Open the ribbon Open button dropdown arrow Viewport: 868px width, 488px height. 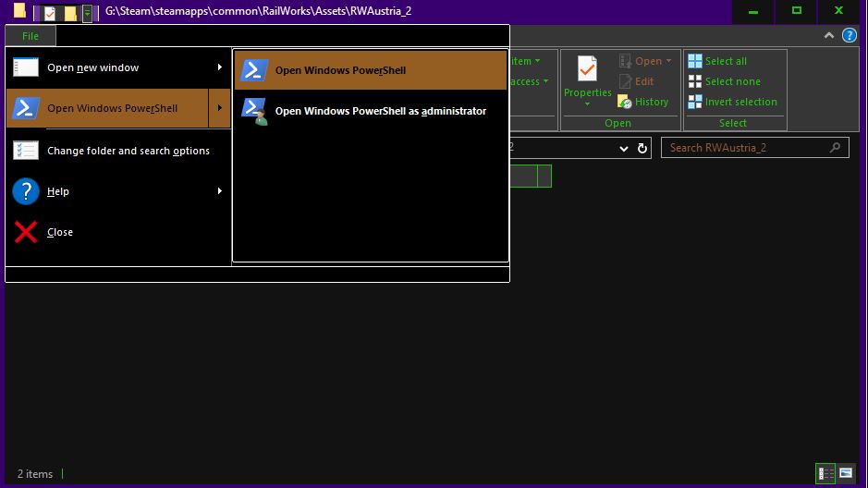[x=668, y=61]
